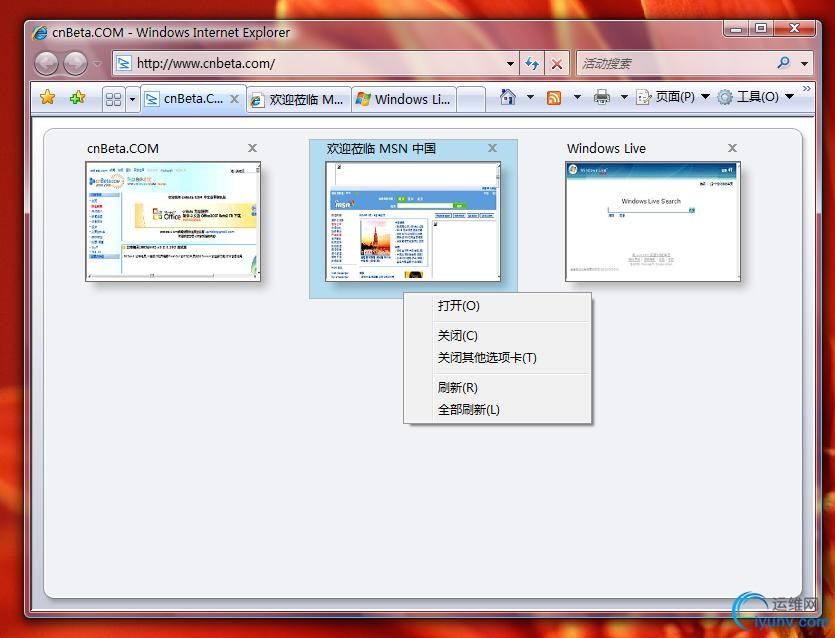Open Favorites Center star icon

point(47,97)
